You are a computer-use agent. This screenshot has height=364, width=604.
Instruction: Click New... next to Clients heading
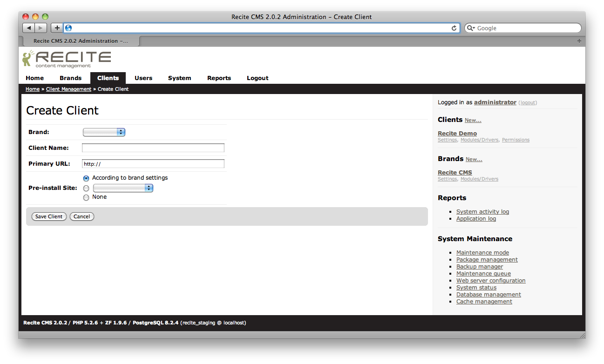pyautogui.click(x=473, y=120)
